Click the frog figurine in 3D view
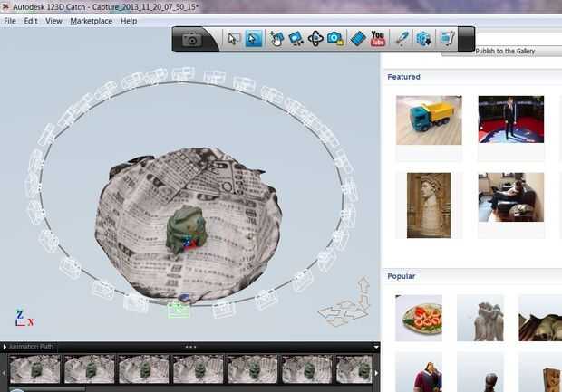This screenshot has height=392, width=562. pyautogui.click(x=187, y=229)
